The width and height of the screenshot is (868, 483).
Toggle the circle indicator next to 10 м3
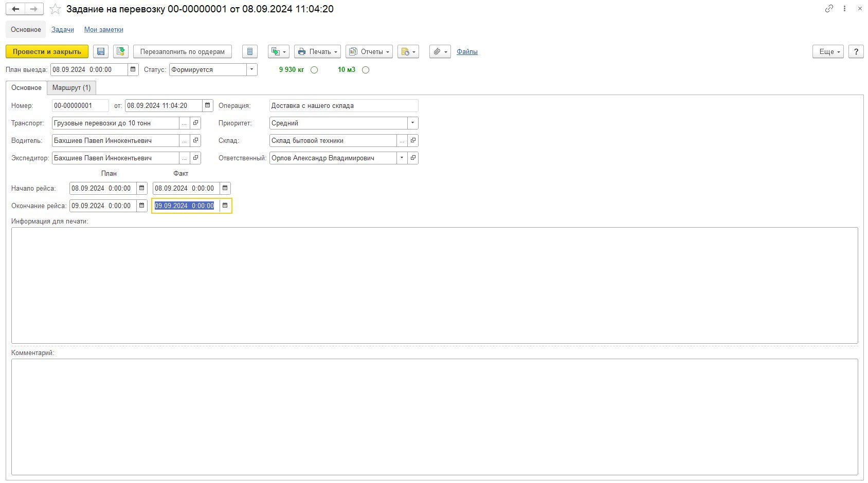366,70
